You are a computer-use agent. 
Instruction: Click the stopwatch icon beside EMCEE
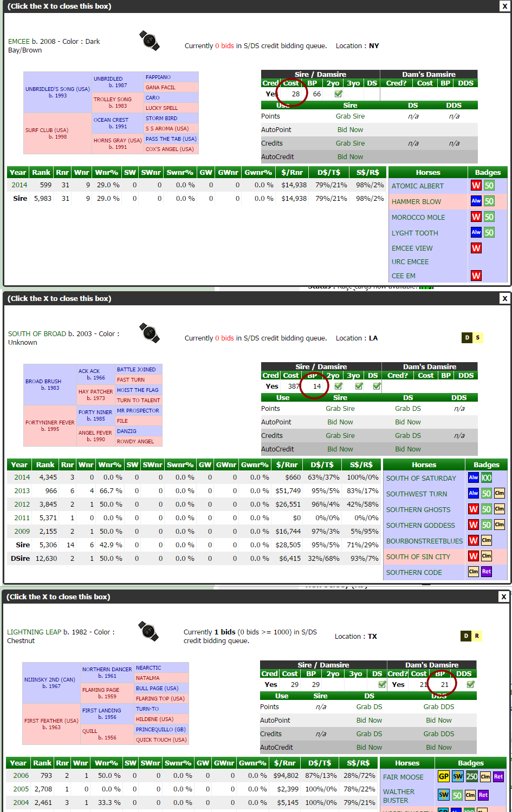pyautogui.click(x=149, y=41)
